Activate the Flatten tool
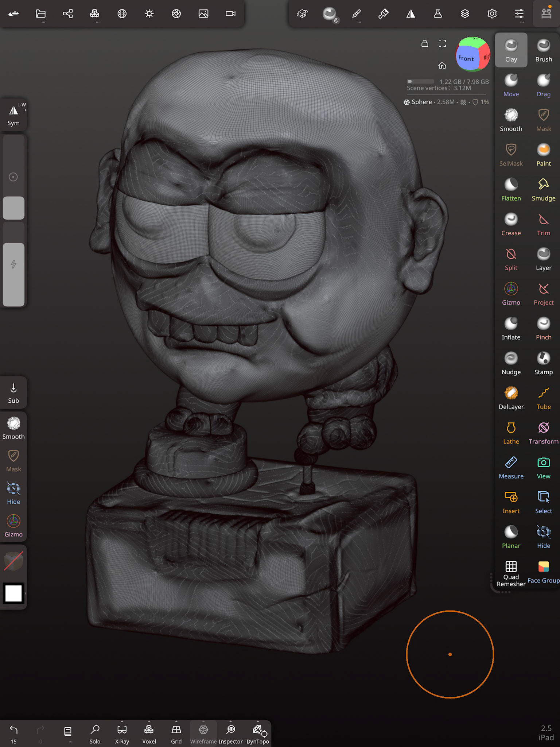Screen dimensions: 560x747 [x=511, y=189]
